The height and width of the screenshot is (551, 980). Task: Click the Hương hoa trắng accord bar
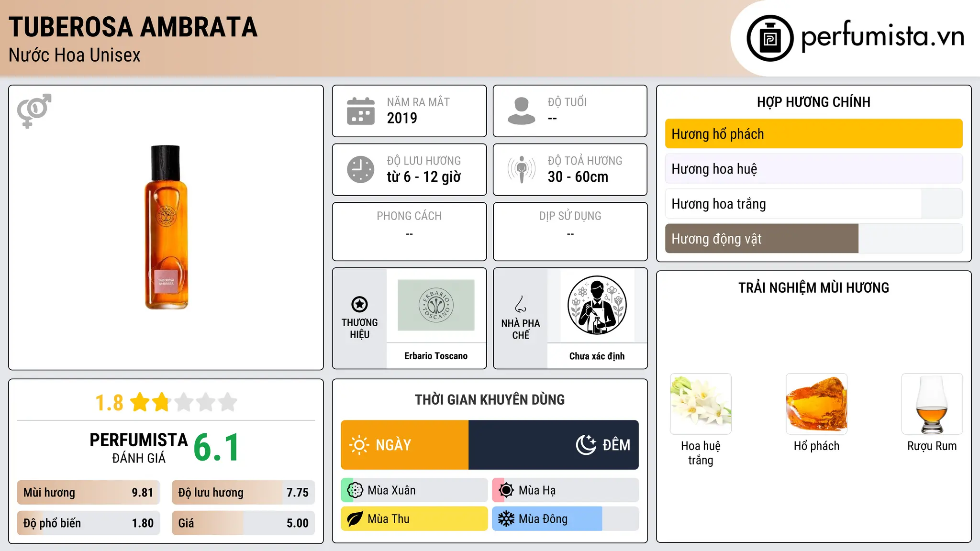point(813,204)
